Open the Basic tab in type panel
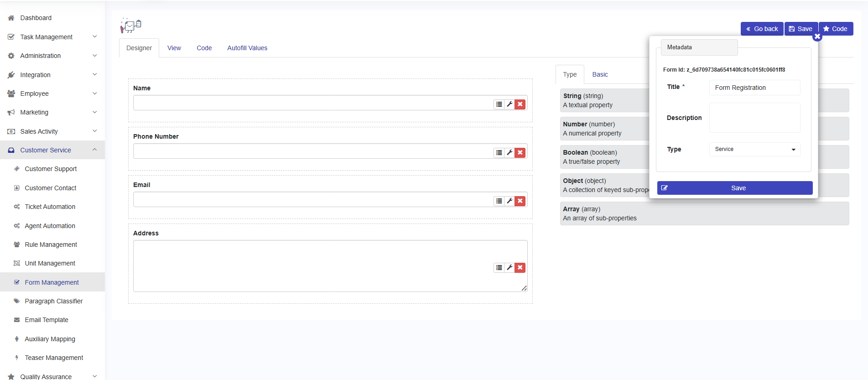Image resolution: width=868 pixels, height=380 pixels. pyautogui.click(x=600, y=74)
